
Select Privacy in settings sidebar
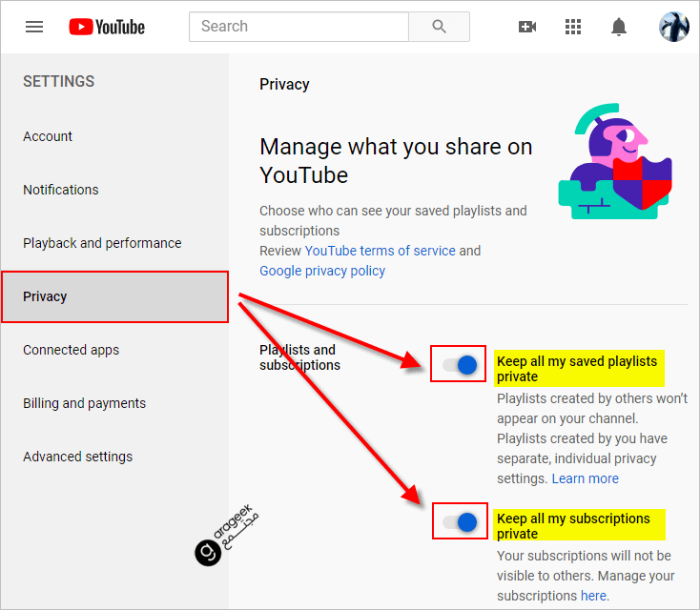tap(114, 296)
